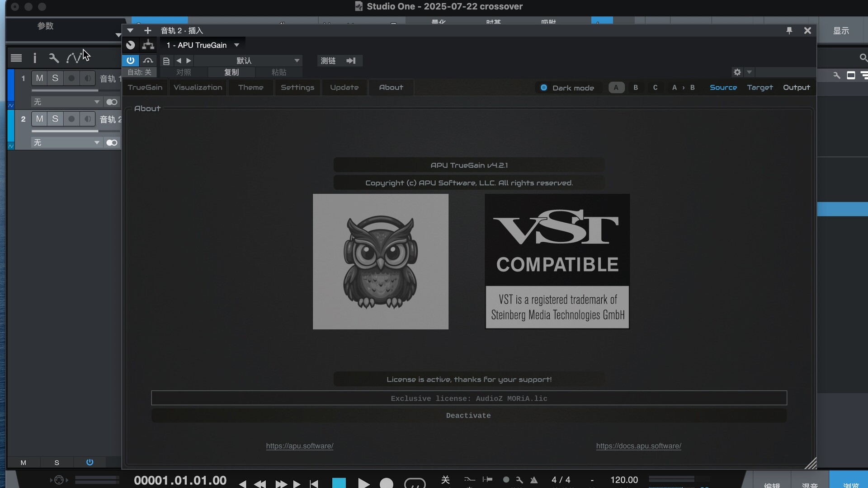This screenshot has height=488, width=868.
Task: Open the Settings tab
Action: [297, 88]
